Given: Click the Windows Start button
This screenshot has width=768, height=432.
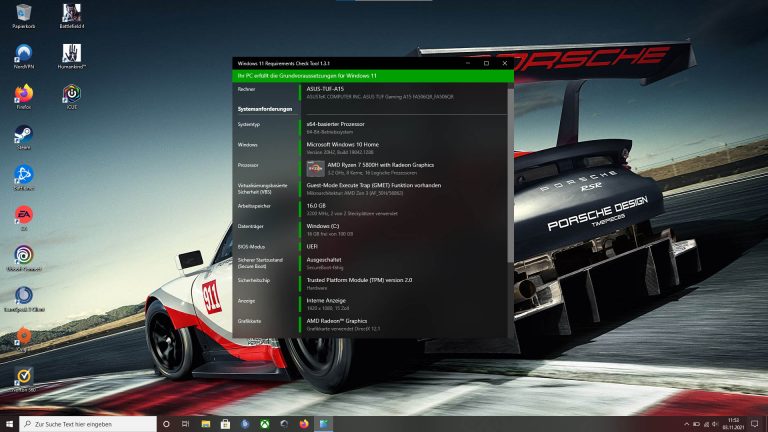Looking at the screenshot, I should pos(9,424).
